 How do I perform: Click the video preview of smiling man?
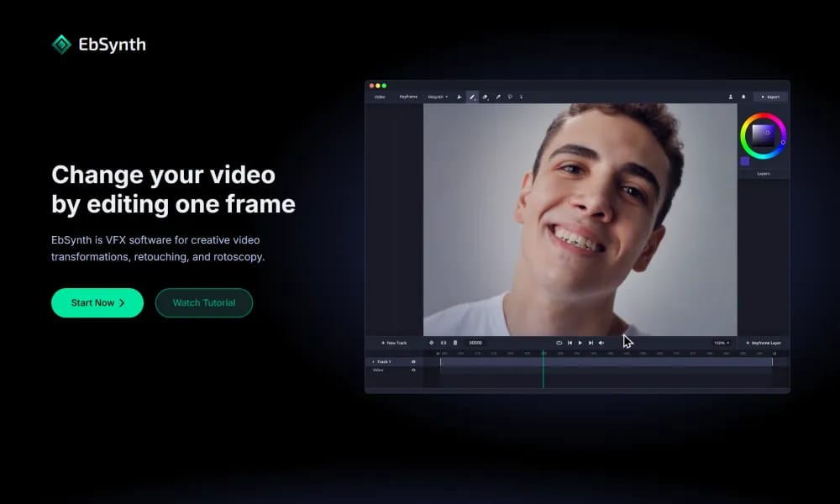[580, 219]
